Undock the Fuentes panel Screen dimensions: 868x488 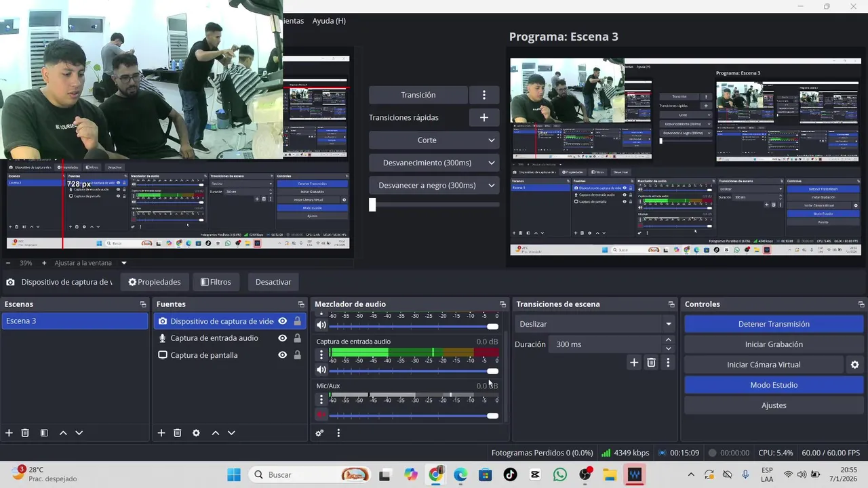302,304
